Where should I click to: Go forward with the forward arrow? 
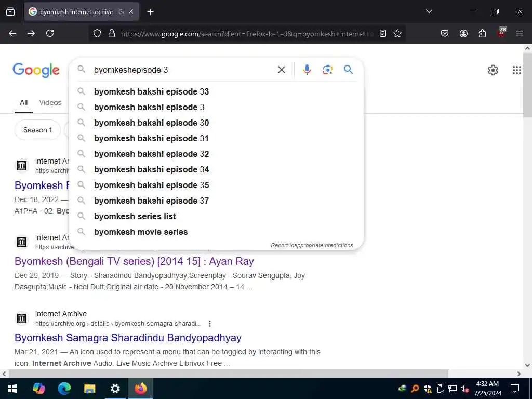tap(31, 33)
